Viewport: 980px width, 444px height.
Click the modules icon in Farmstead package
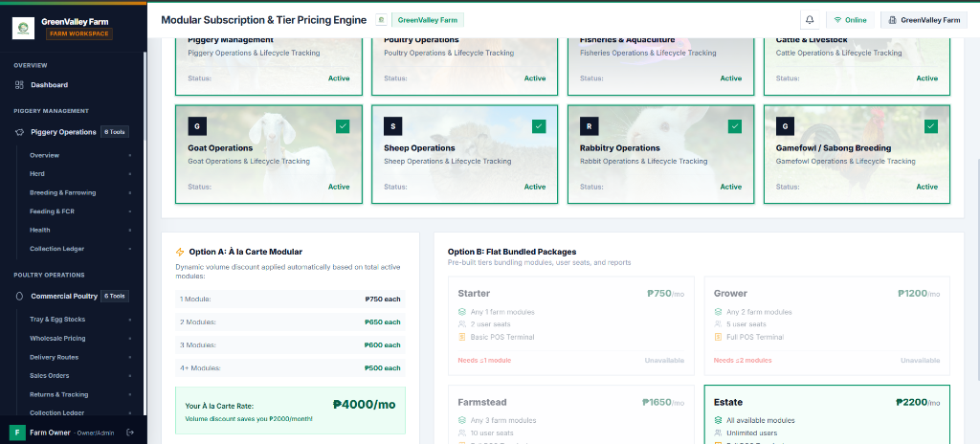coord(462,420)
